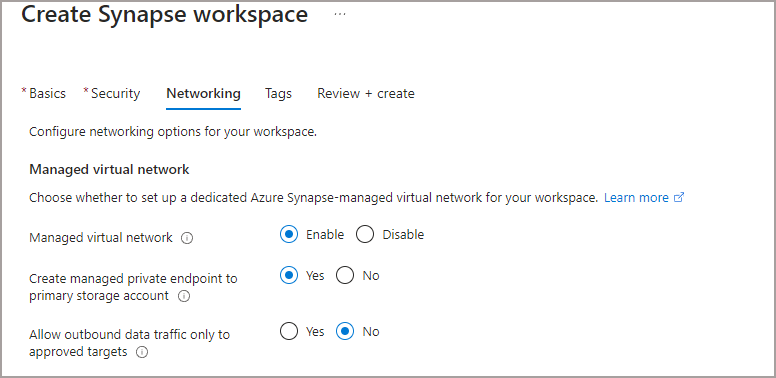Click info icon next to Managed virtual network
Screen dimensions: 776x378
187,238
